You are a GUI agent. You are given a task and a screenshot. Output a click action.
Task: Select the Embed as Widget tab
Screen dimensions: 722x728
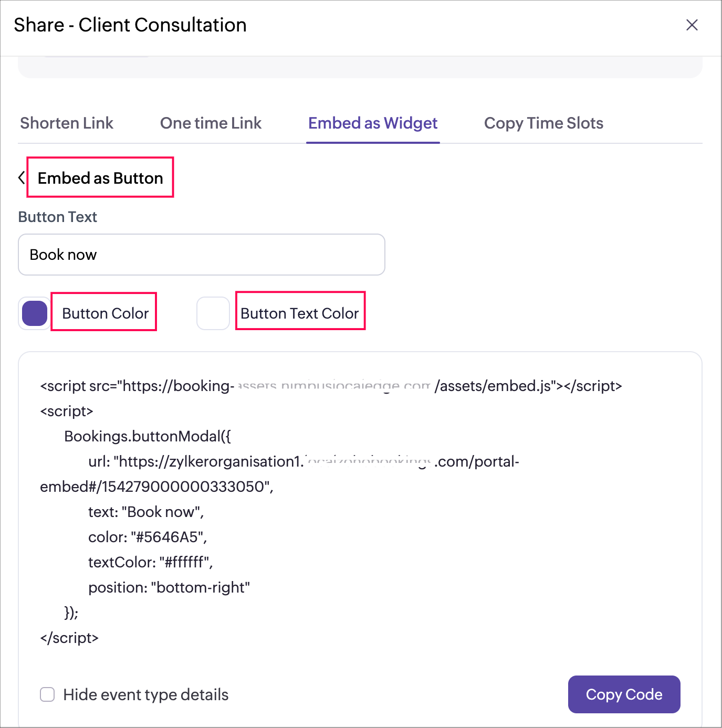(x=373, y=123)
